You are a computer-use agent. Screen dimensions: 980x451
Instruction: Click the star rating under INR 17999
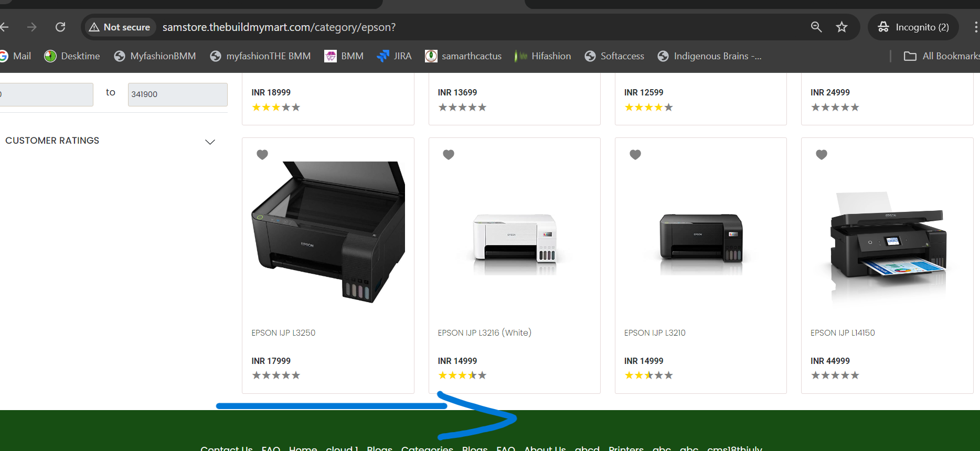276,375
